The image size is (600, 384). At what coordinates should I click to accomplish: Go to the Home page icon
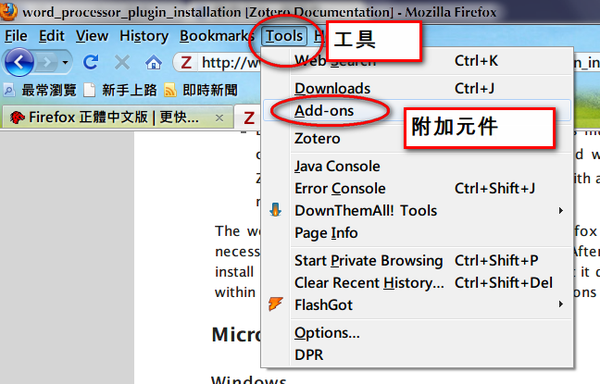click(x=153, y=62)
